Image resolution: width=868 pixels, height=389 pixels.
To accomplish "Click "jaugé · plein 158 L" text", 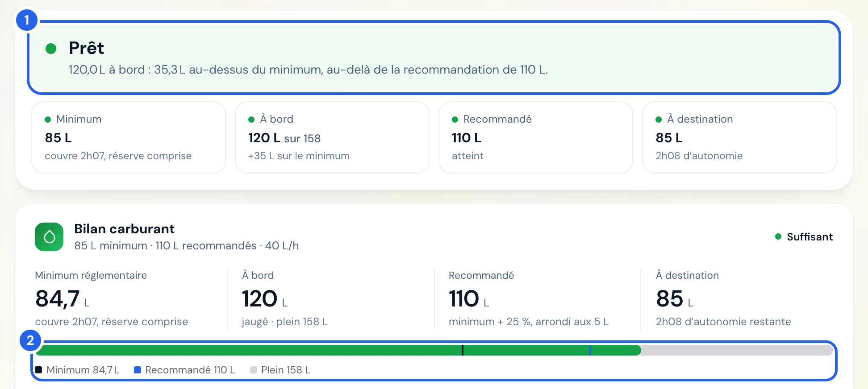I will 285,322.
